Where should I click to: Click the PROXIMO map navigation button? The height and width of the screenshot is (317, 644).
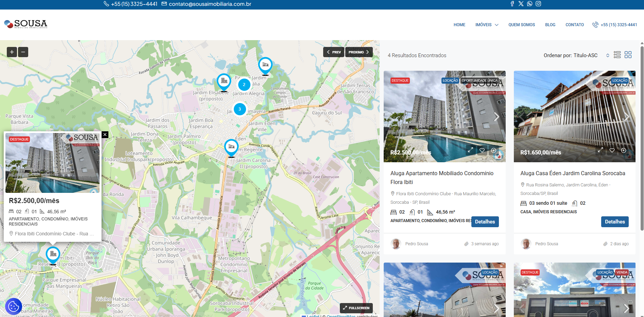359,52
